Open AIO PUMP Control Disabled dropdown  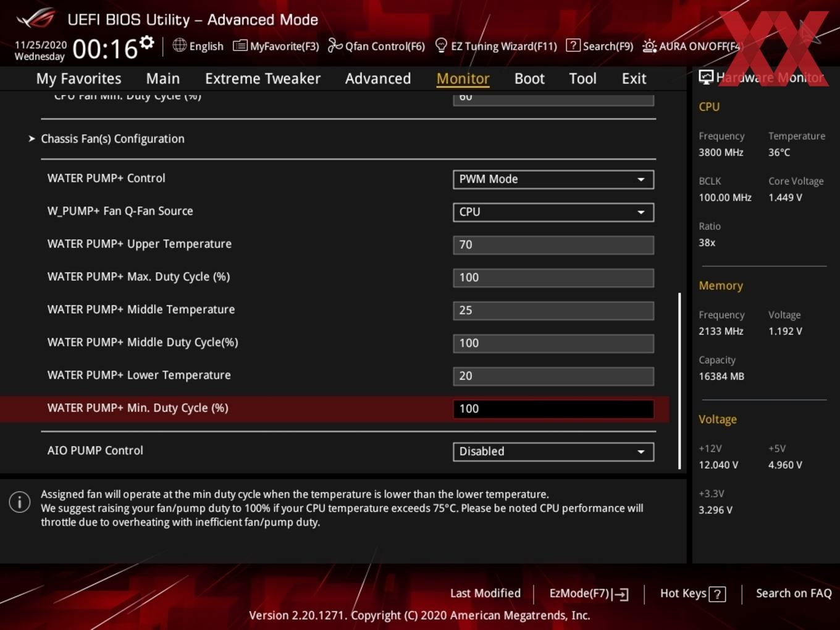click(553, 451)
